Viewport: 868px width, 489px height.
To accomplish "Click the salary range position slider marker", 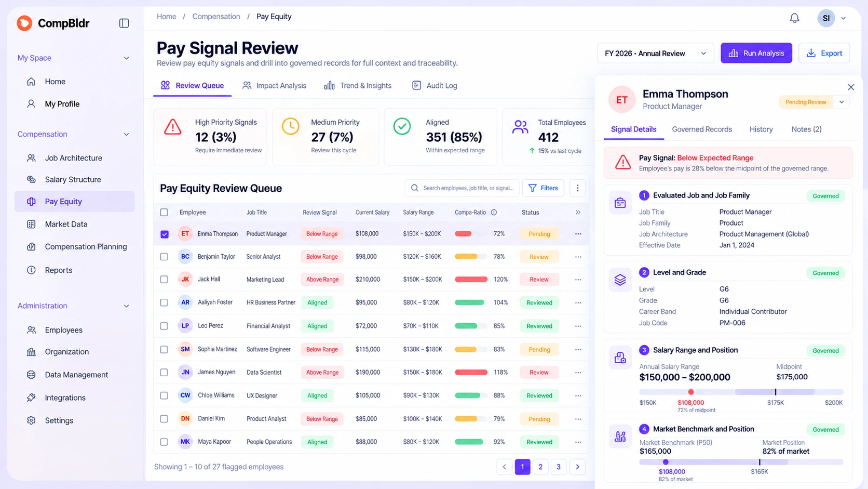I will (691, 392).
